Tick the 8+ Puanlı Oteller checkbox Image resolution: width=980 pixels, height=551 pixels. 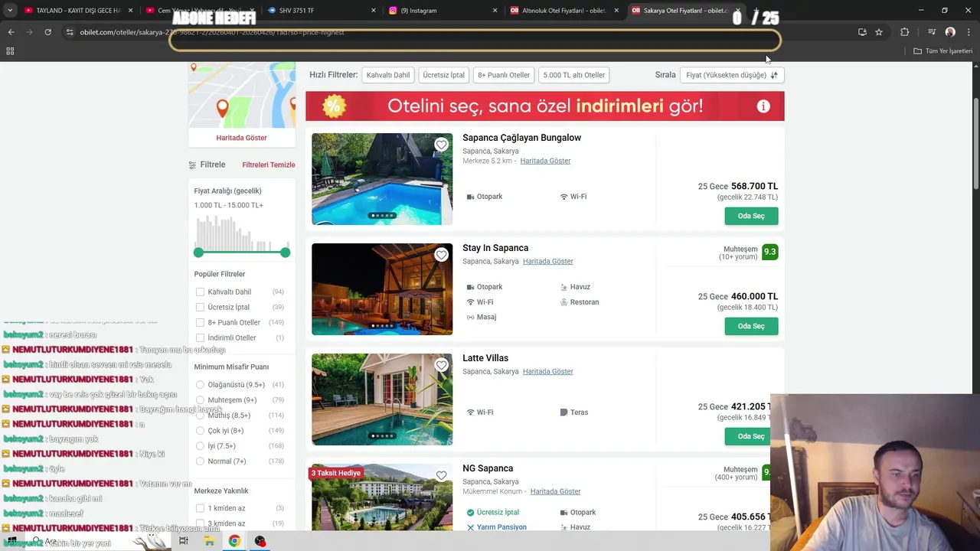pyautogui.click(x=200, y=322)
